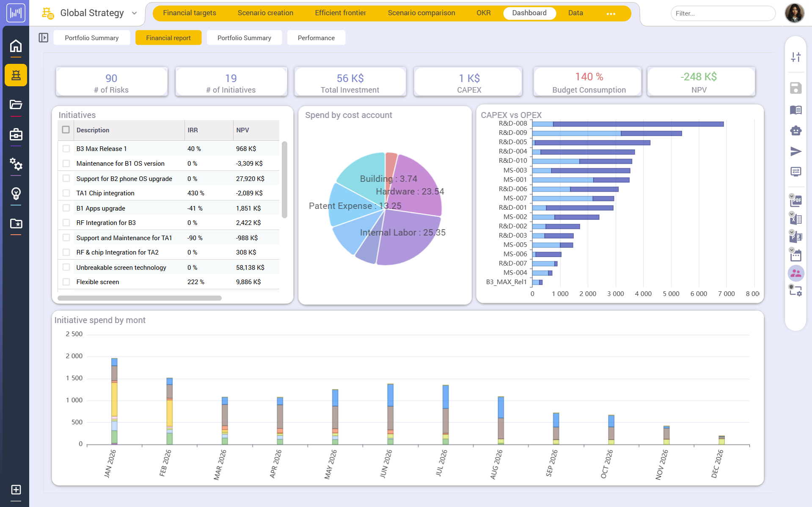Open the briefcase work management icon
The height and width of the screenshot is (507, 812).
pyautogui.click(x=16, y=134)
